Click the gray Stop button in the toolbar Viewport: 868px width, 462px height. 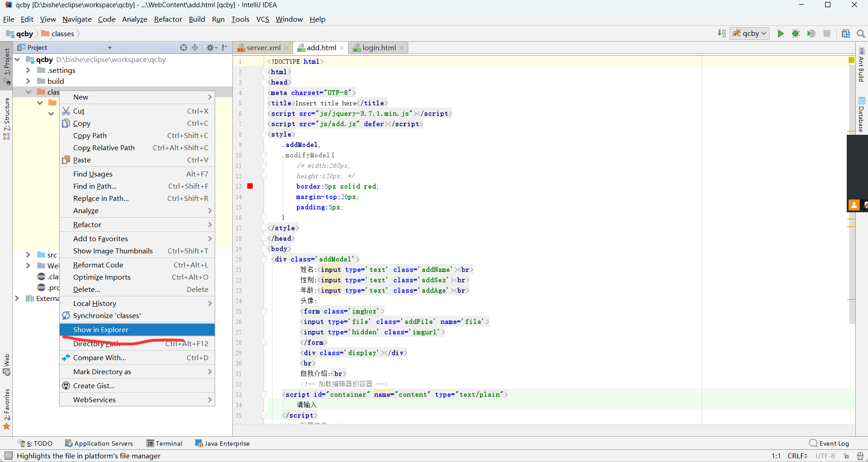827,33
